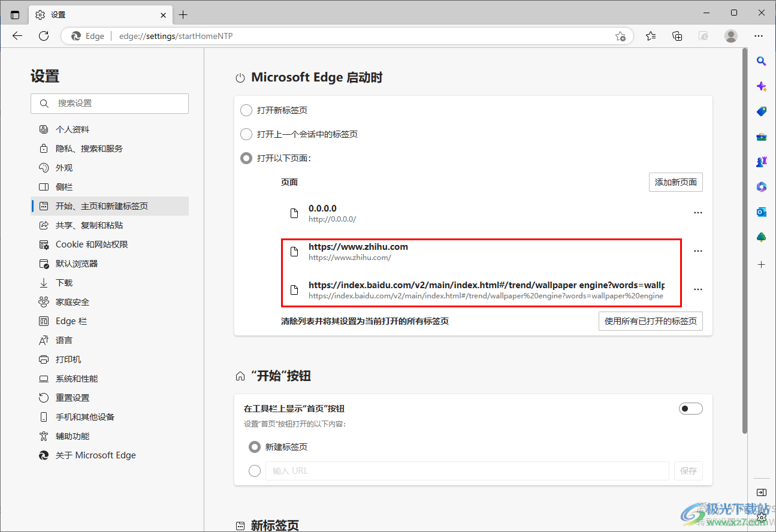Open 系统和性能 settings section
The width and height of the screenshot is (776, 532).
coord(110,379)
